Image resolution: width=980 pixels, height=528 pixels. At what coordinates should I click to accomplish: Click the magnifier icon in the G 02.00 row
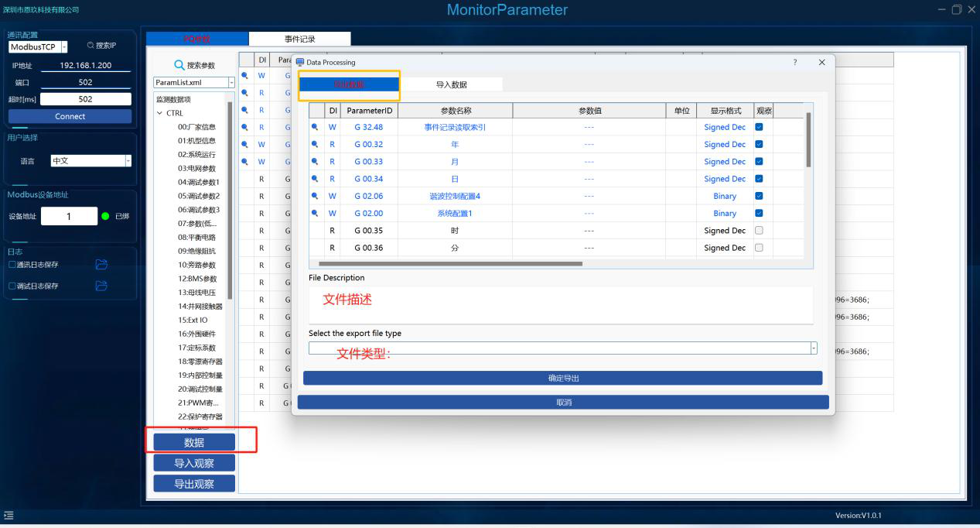pos(315,213)
